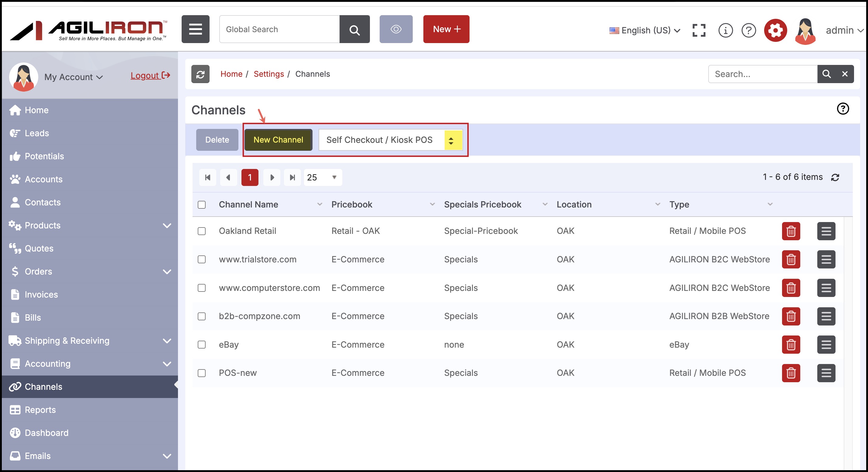Click into the Global Search field
Screen dimensions: 868x472
click(279, 29)
